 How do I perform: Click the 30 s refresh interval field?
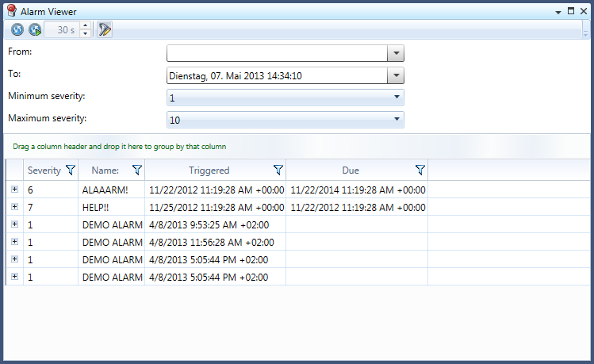click(x=61, y=30)
